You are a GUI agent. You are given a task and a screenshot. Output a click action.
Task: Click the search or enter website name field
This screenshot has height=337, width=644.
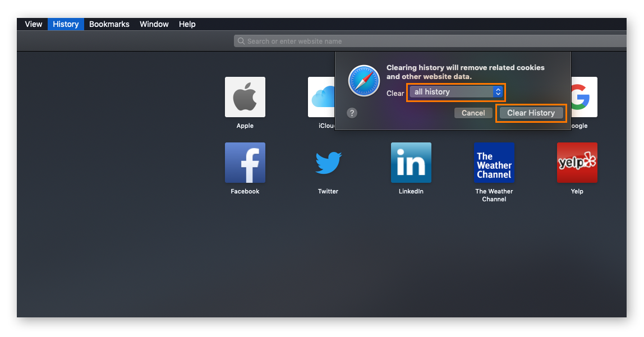tap(430, 41)
